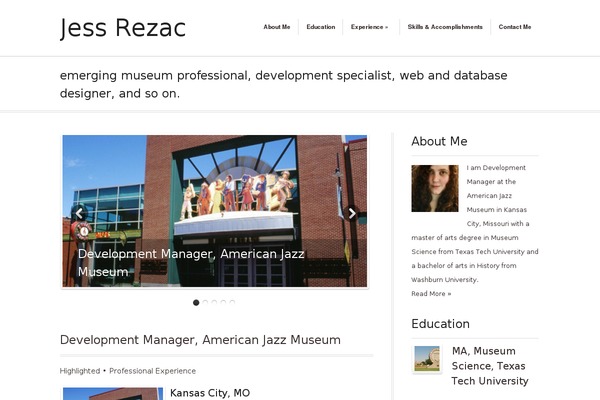Expand the Experience menu

369,27
